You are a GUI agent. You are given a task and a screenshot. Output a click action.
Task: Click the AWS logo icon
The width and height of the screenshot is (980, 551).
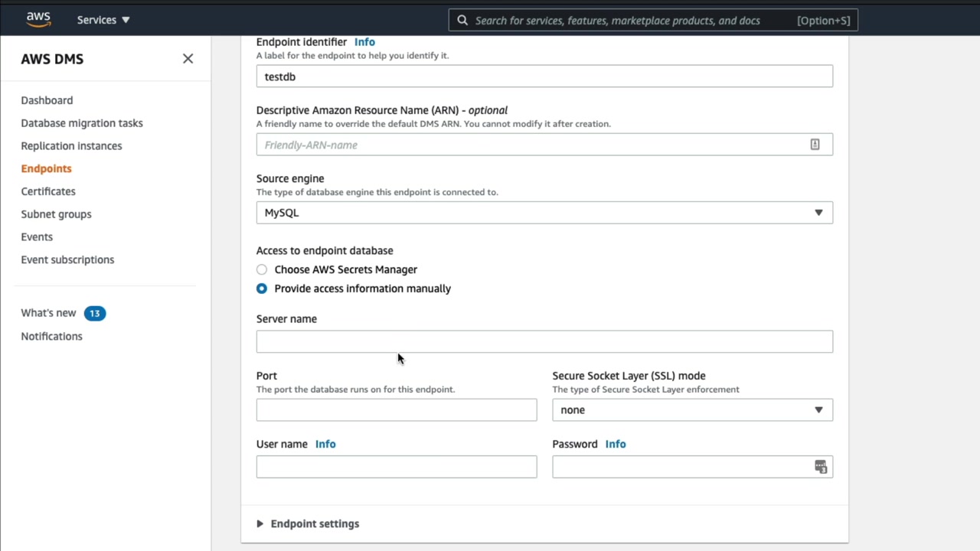point(38,20)
